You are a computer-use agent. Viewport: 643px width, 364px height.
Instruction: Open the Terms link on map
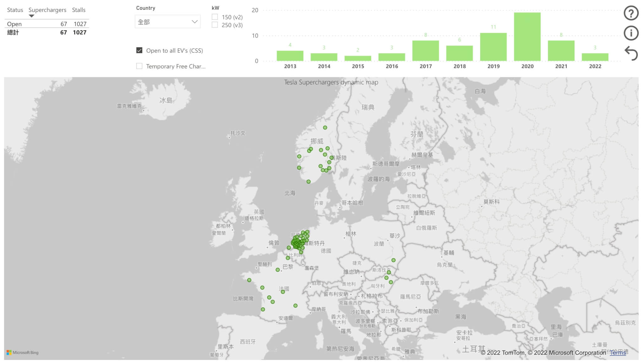click(x=618, y=353)
